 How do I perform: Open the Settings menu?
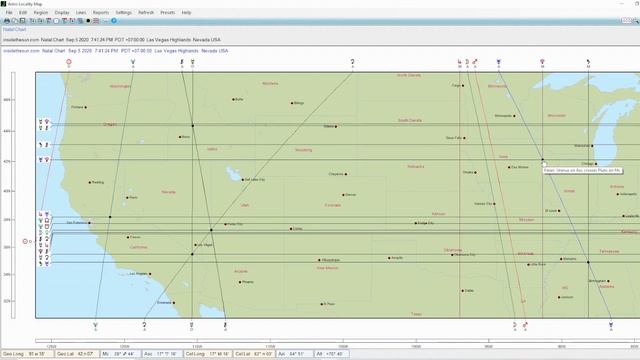tap(123, 13)
